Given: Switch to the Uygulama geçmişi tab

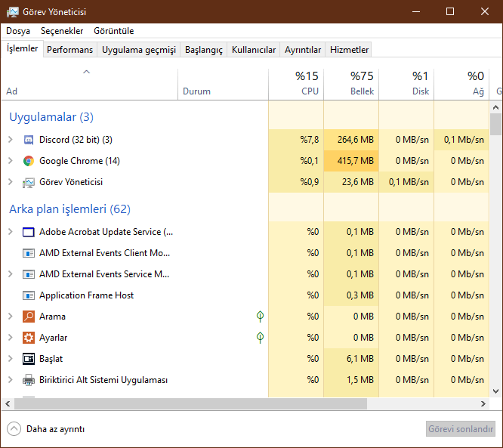Looking at the screenshot, I should [139, 50].
